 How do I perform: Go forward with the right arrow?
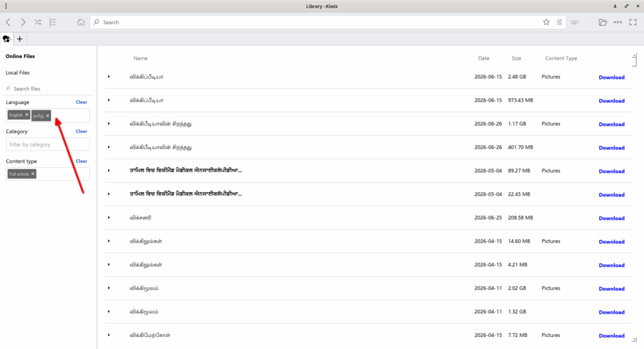23,22
